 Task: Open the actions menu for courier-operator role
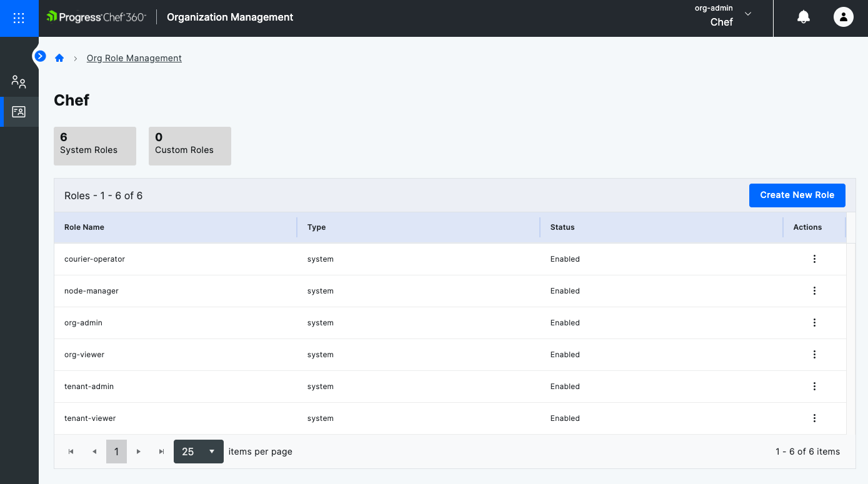tap(814, 259)
